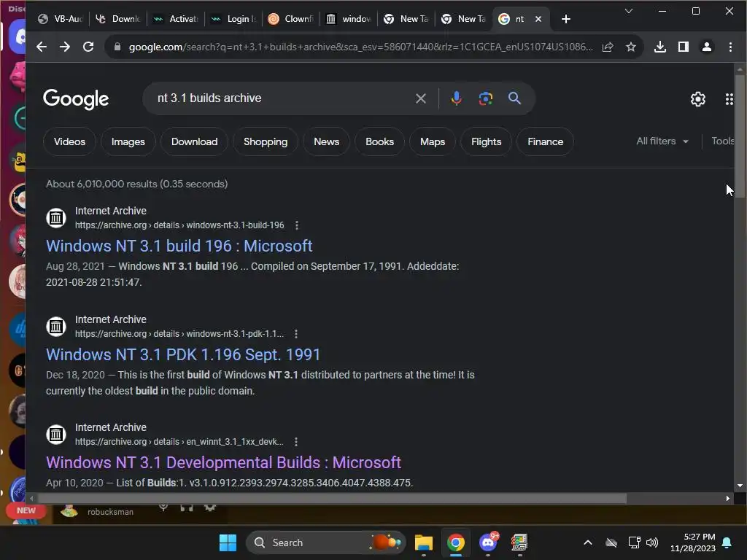View site information lock icon

click(117, 47)
